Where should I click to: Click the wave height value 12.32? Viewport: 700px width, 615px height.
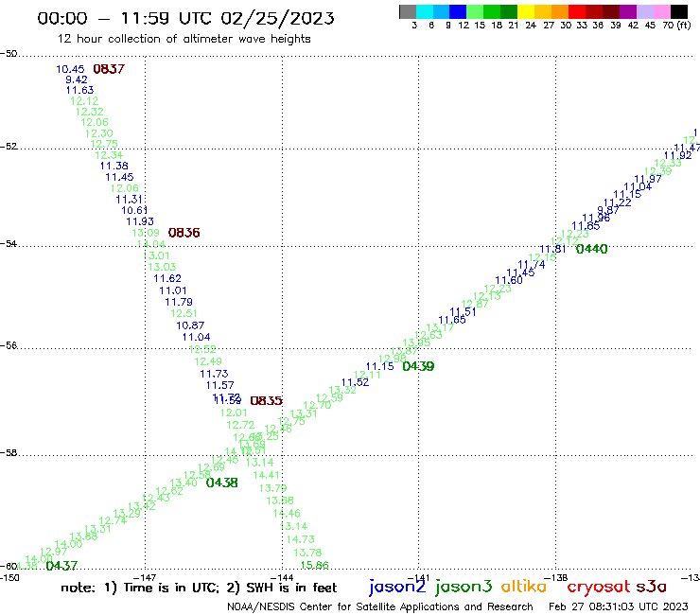click(90, 112)
